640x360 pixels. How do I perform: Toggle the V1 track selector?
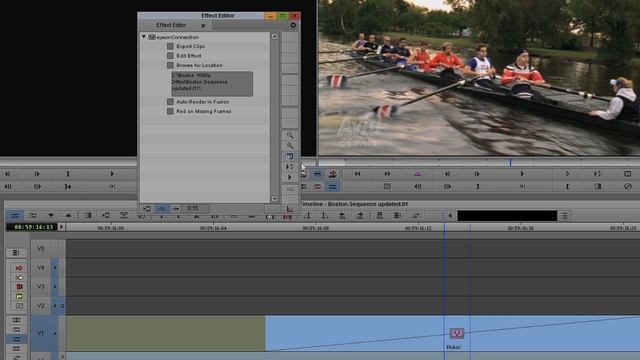[40, 333]
